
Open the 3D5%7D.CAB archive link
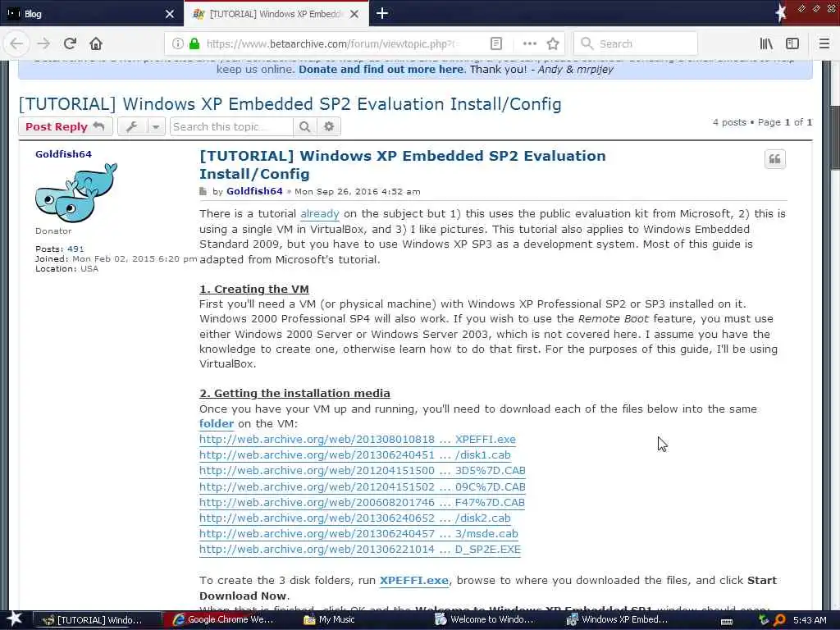coord(362,470)
